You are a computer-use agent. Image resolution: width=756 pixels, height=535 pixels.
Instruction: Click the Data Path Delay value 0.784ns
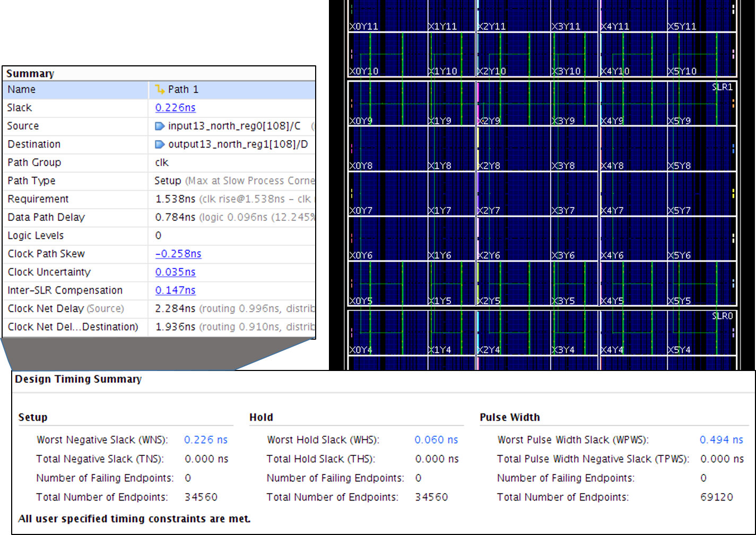[x=176, y=217]
